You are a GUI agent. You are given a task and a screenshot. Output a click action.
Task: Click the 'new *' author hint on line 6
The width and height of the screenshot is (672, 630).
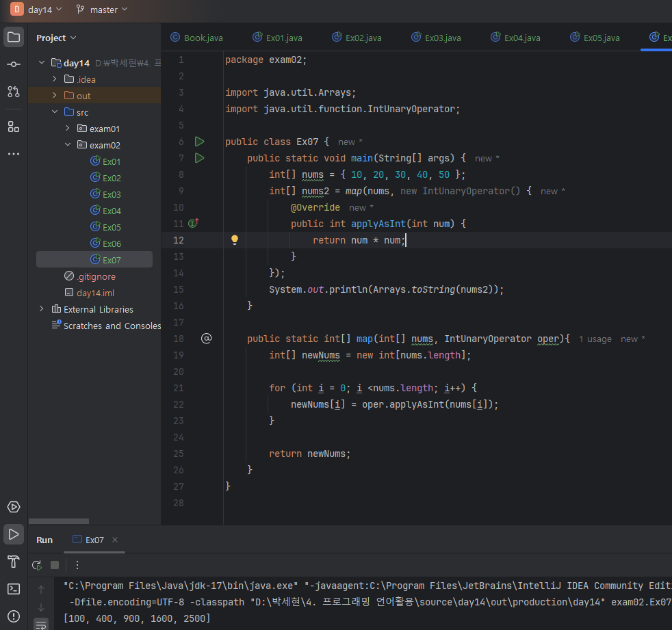pos(350,142)
